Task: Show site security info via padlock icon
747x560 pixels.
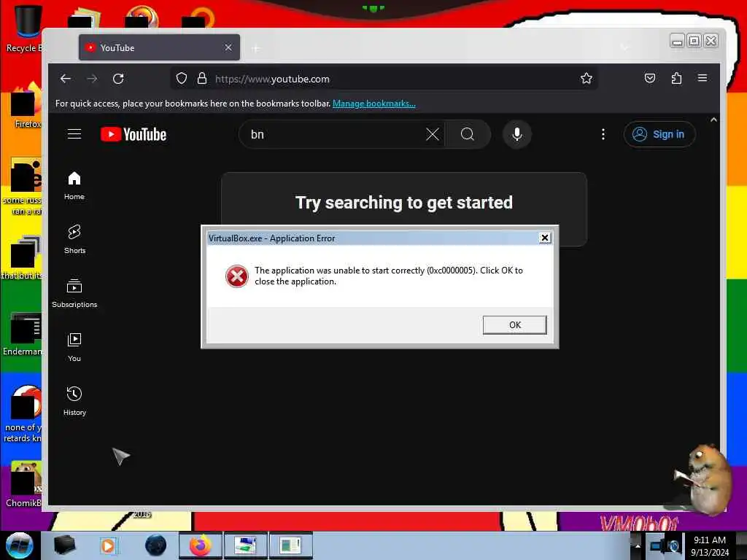Action: pos(202,78)
